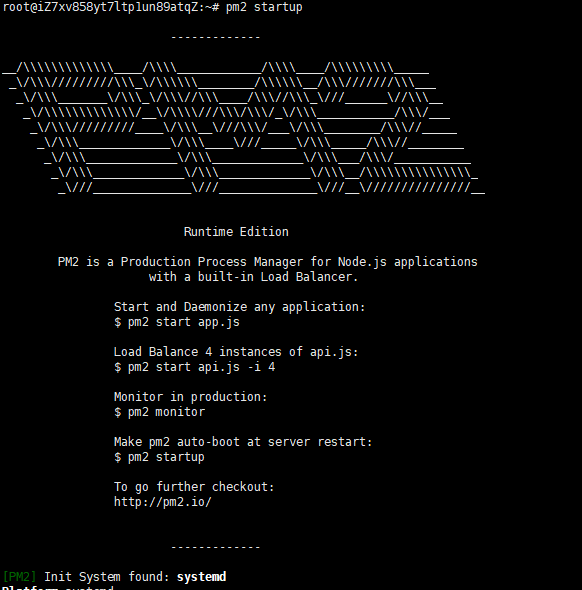The width and height of the screenshot is (582, 590).
Task: Select the '$ pm2 start api.js -i 4' line
Action: [195, 367]
